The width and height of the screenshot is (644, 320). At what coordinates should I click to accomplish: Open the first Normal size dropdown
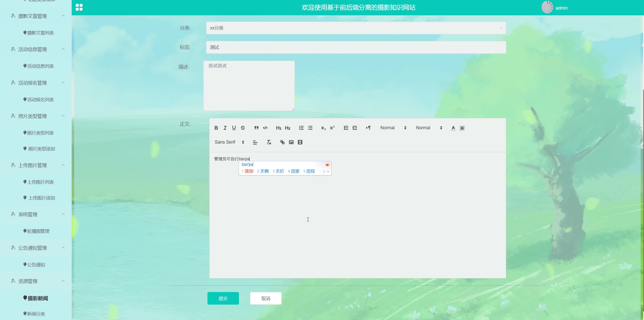tap(393, 128)
